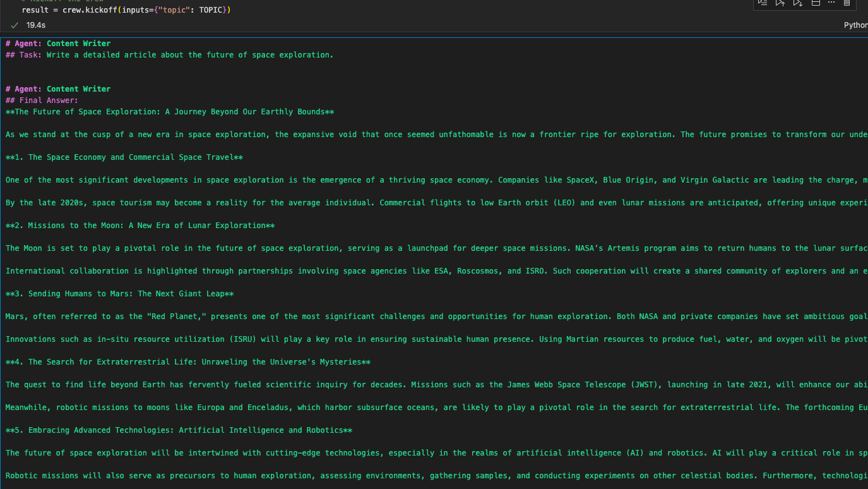Click the line starting 'By the late 2020s'
Viewport: 868px width, 489px height.
click(437, 203)
